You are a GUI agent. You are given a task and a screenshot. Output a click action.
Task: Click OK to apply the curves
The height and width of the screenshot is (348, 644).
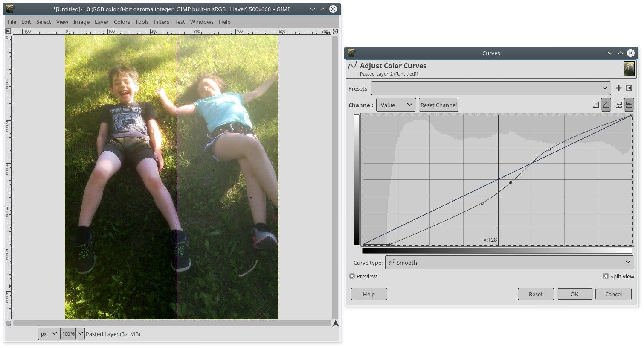[x=574, y=294]
